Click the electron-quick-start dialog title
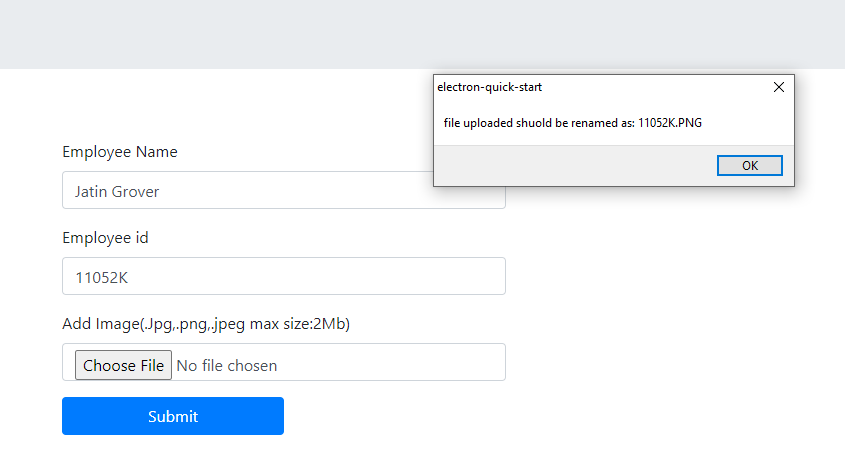The image size is (845, 457). point(490,87)
